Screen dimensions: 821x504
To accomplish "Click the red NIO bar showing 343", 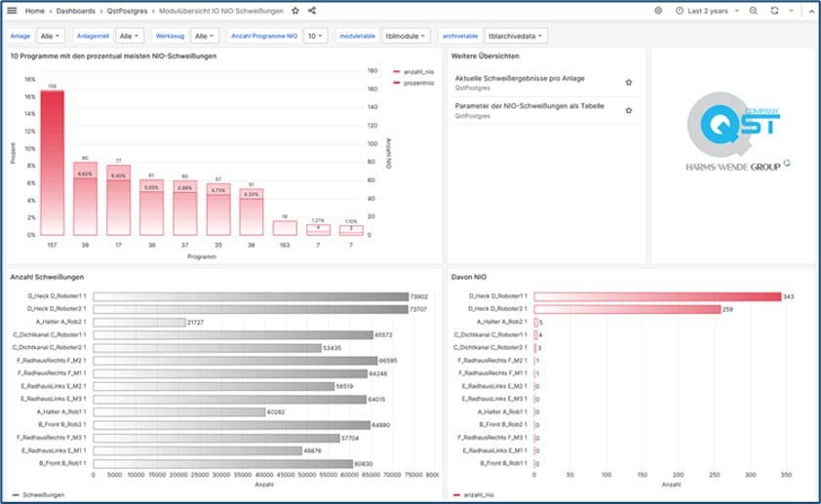I will tap(657, 296).
